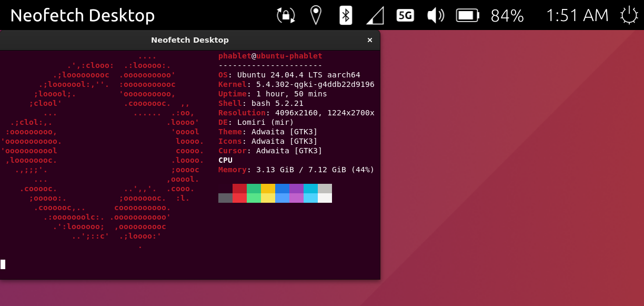The height and width of the screenshot is (306, 644).
Task: Click the Ubuntu ASCII art logo
Action: pos(103,151)
